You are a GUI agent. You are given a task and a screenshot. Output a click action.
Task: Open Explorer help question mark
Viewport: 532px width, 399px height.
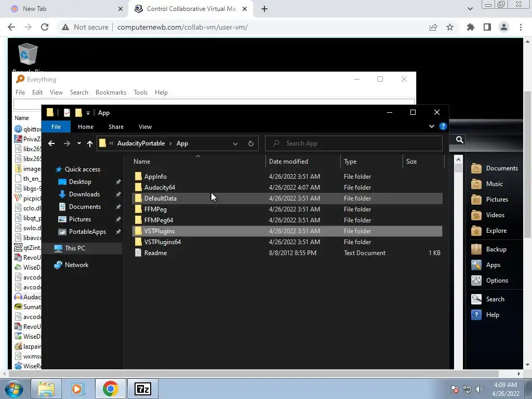pyautogui.click(x=443, y=127)
